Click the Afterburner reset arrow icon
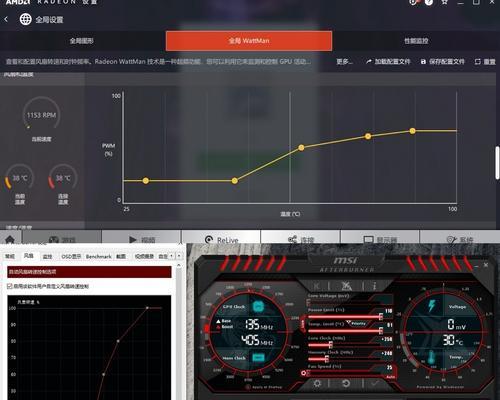This screenshot has height=400, width=500. 346,384
